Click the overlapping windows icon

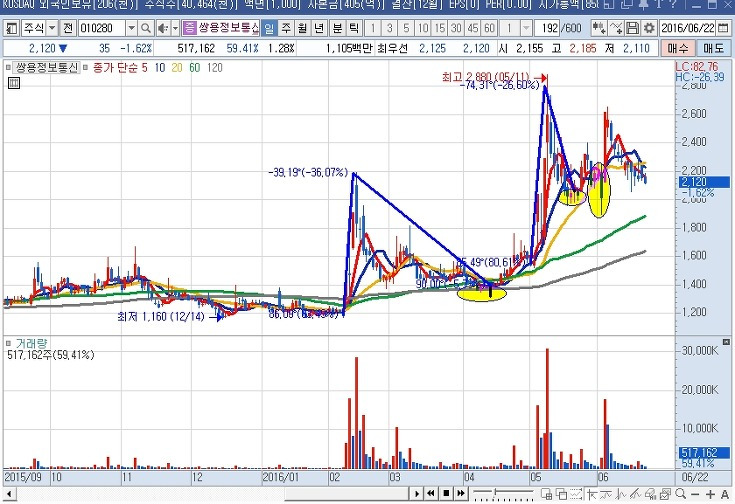click(561, 494)
